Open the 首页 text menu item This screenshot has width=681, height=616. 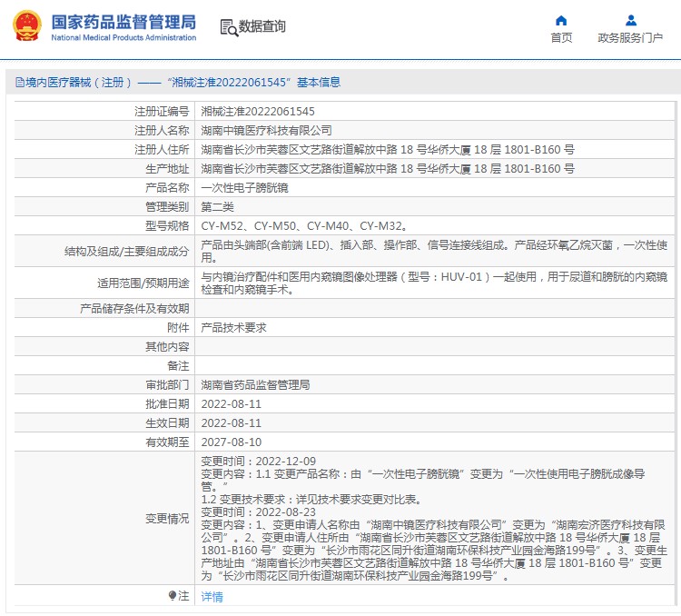(x=561, y=38)
